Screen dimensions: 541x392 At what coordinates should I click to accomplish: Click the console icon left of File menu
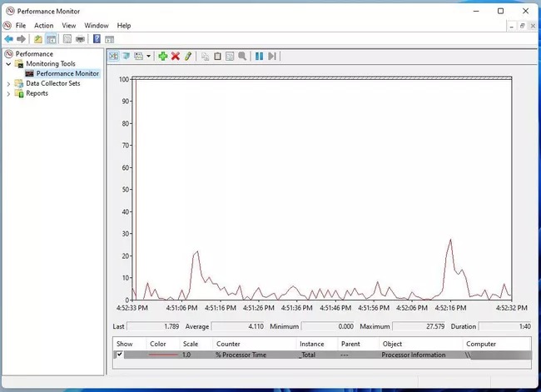[x=7, y=26]
